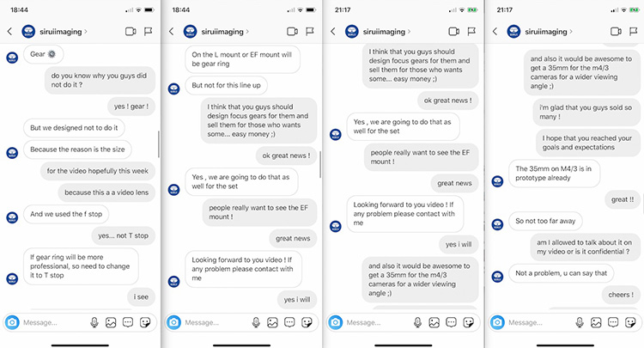The width and height of the screenshot is (644, 348).
Task: Tap sender avatar beside "Not a problem, u can say that"
Action: point(496,276)
